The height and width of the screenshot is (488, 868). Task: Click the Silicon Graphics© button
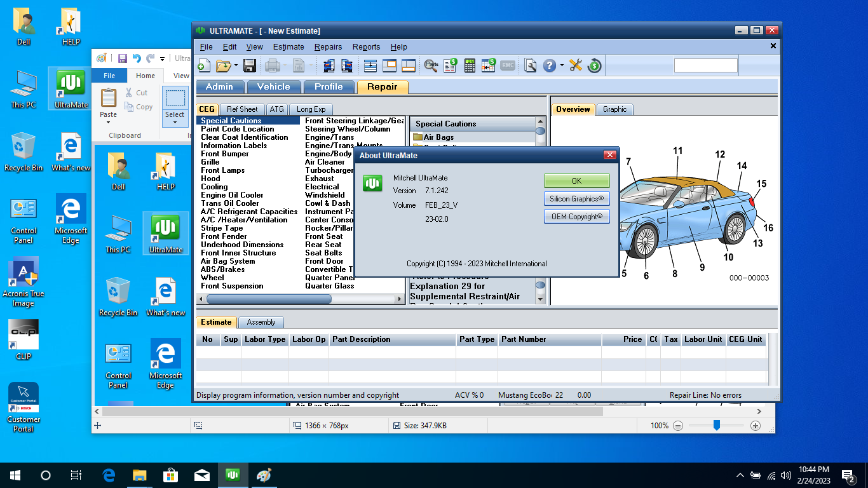[x=576, y=198]
